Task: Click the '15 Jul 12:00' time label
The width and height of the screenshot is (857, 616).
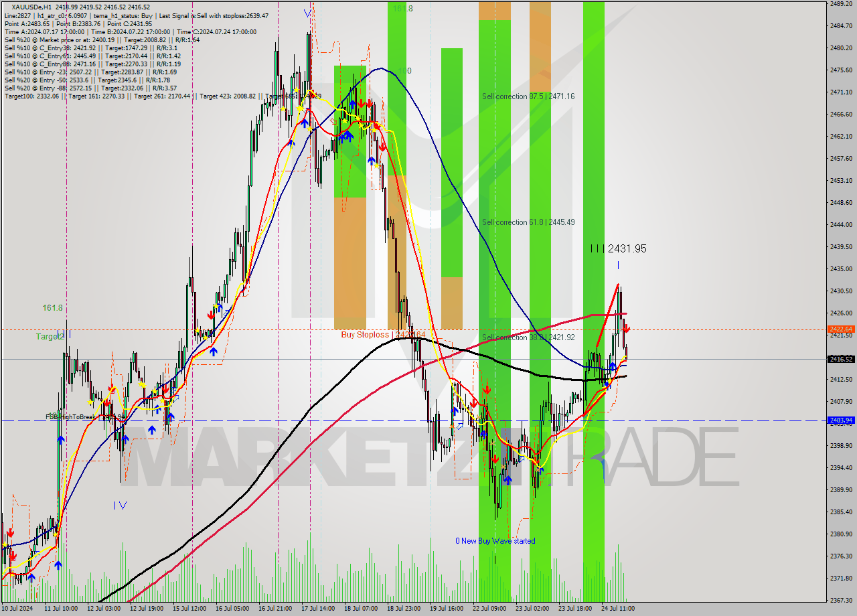Action: 189,609
